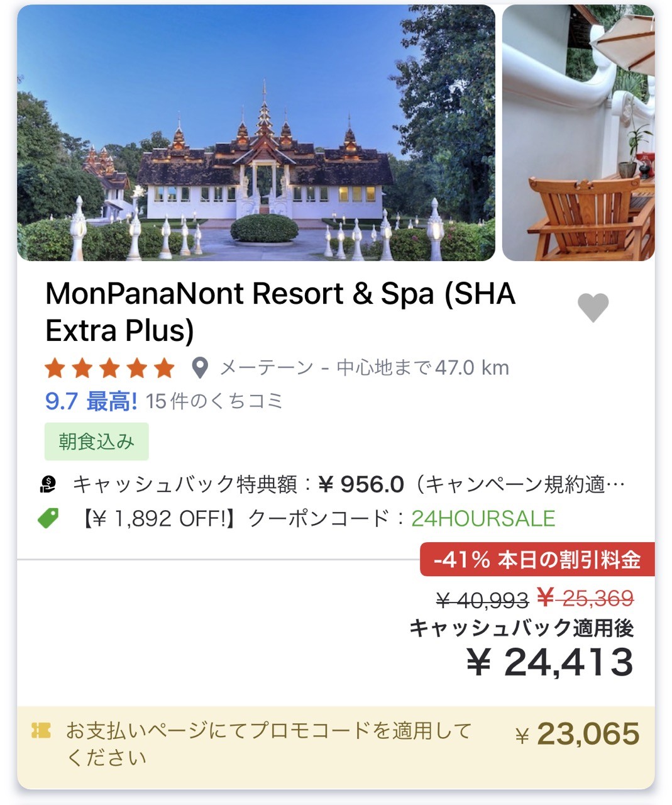672x805 pixels.
Task: Copy the 24HOURSALE coupon code
Action: point(483,518)
